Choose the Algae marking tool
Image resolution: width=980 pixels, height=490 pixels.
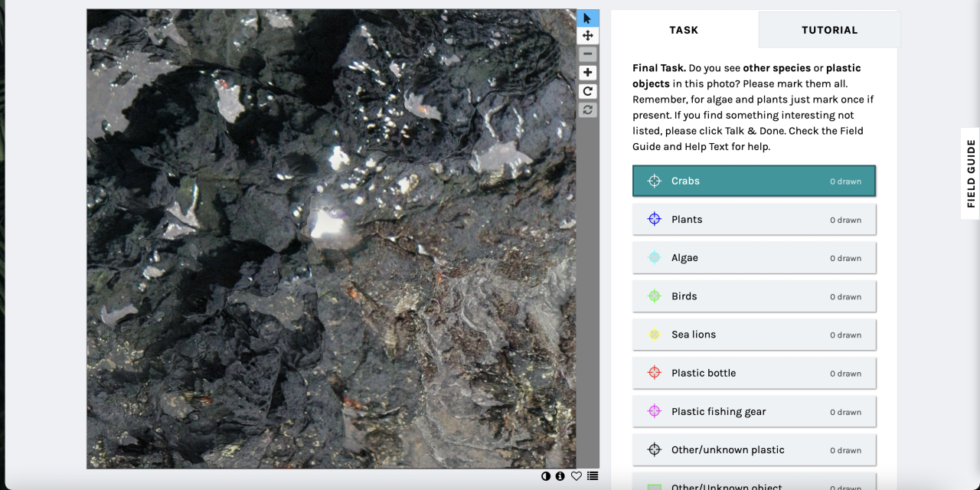point(753,258)
